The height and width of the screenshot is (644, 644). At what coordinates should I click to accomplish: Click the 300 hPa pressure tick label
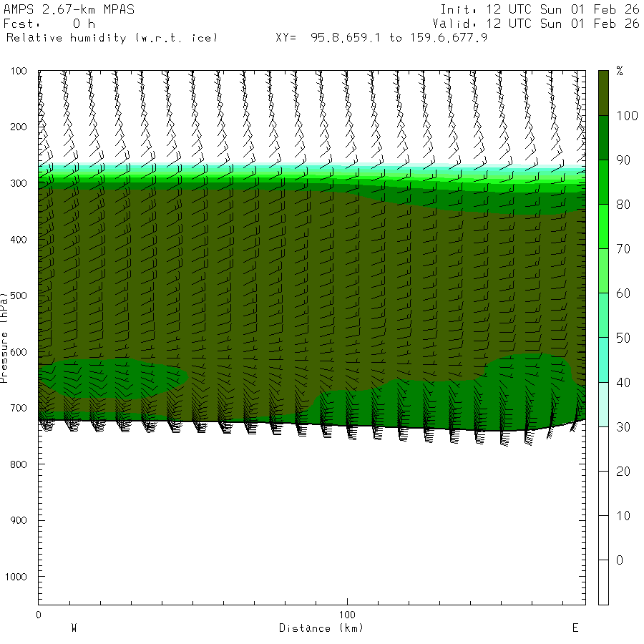(x=19, y=183)
